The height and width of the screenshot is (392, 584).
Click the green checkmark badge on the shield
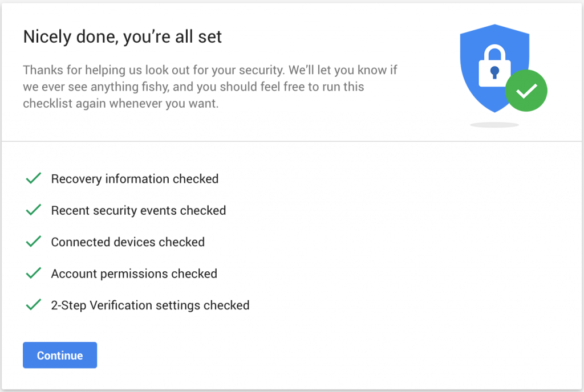[526, 90]
